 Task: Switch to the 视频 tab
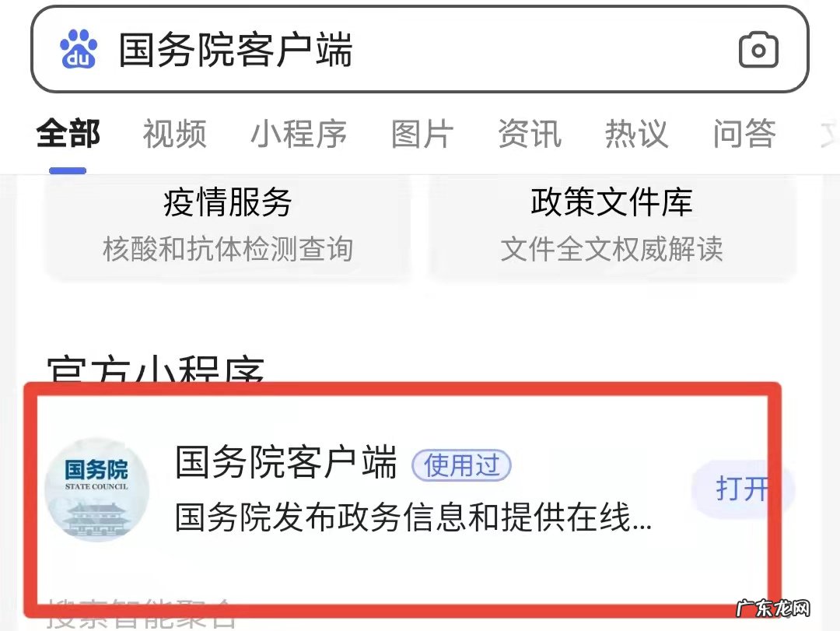pos(175,134)
